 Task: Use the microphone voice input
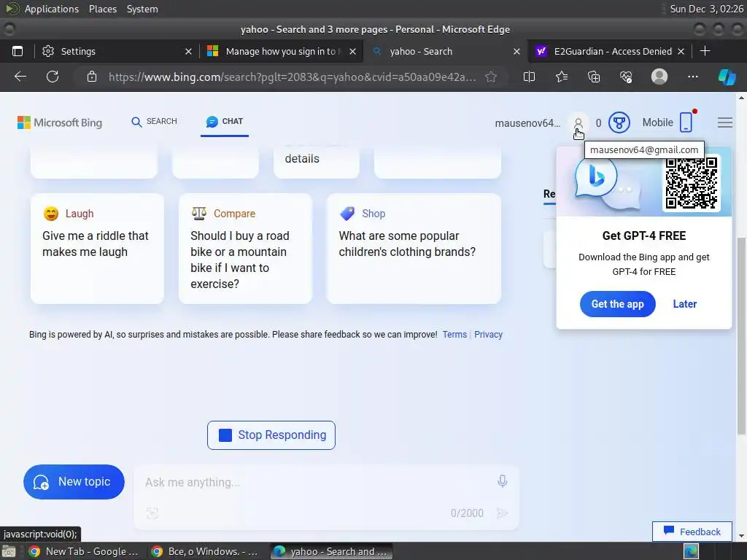502,481
